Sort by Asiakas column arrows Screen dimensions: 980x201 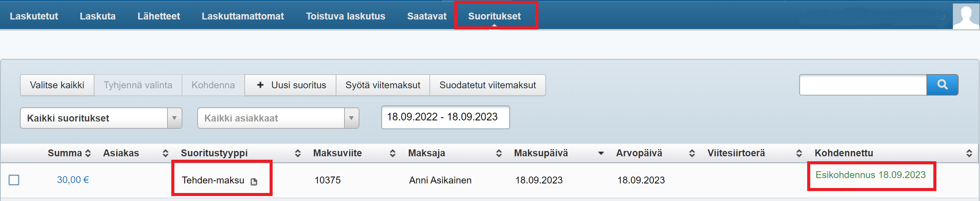[x=166, y=153]
